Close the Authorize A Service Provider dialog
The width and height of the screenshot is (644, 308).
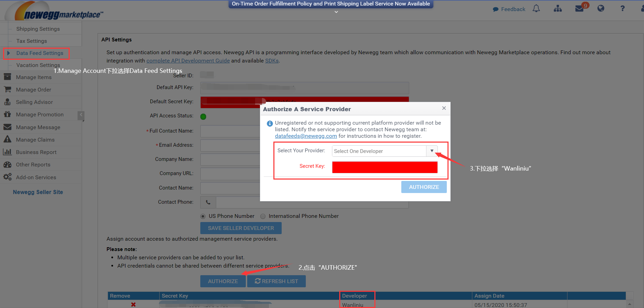[x=444, y=108]
